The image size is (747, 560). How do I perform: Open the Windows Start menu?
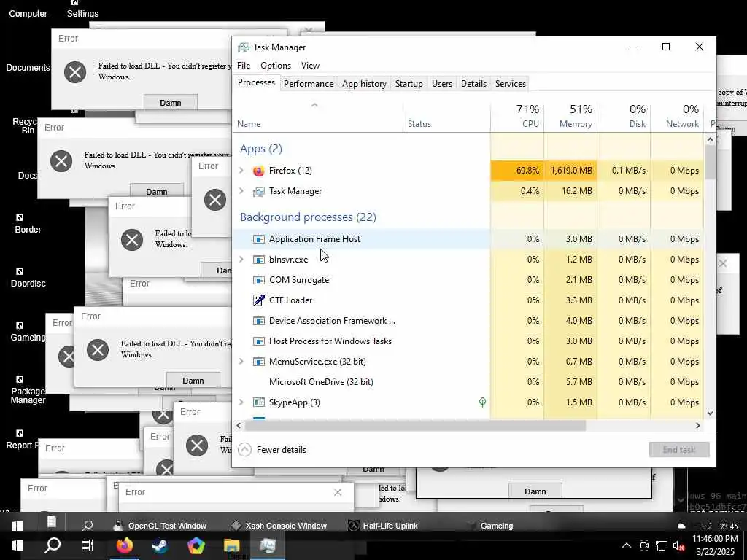click(18, 545)
